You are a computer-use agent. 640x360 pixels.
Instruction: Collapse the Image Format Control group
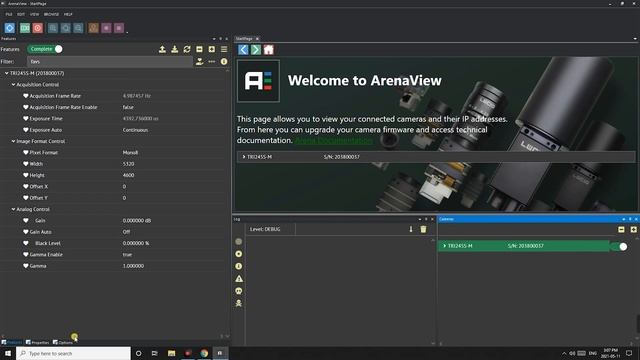pyautogui.click(x=13, y=141)
